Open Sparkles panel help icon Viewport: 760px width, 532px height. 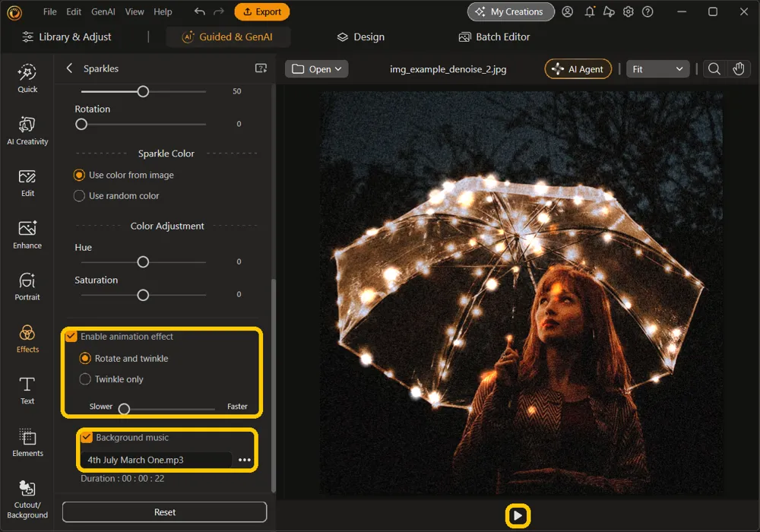261,68
